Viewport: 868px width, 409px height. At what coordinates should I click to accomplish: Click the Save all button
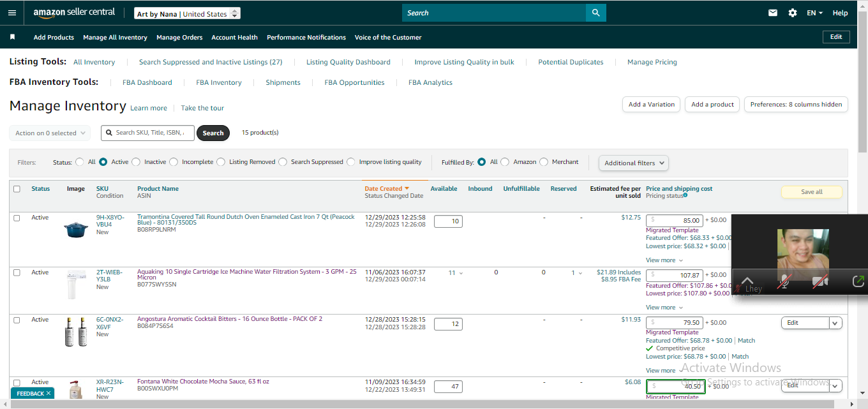click(x=812, y=192)
